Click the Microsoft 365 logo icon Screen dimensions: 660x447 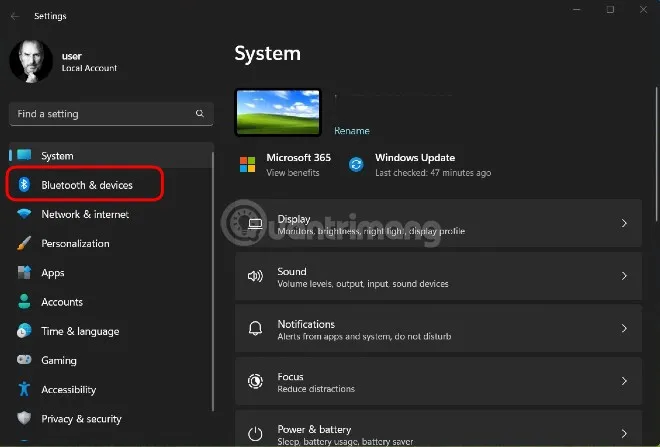(248, 164)
